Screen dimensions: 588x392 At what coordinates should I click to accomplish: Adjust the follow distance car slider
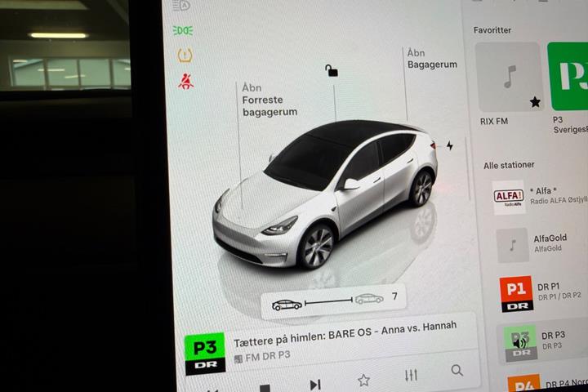(x=328, y=301)
